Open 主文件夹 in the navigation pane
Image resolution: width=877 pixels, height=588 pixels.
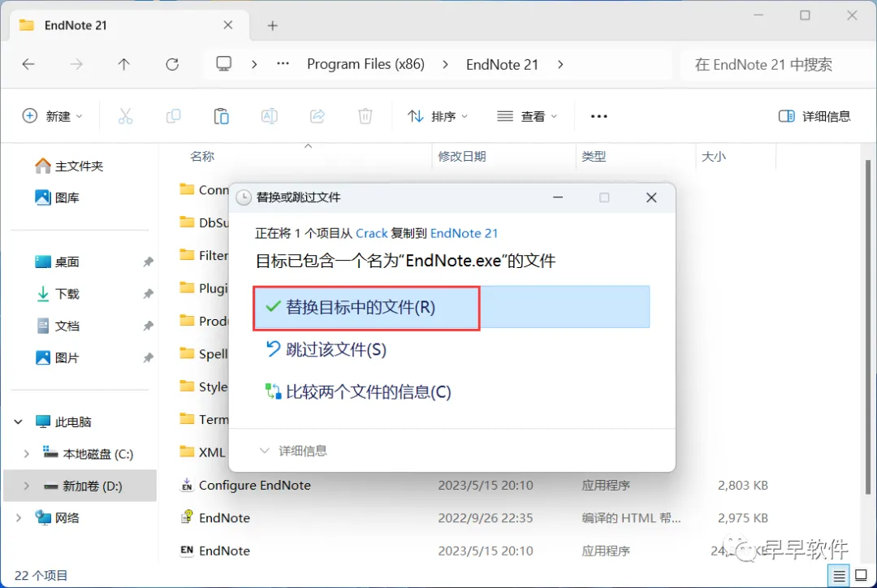pos(70,166)
